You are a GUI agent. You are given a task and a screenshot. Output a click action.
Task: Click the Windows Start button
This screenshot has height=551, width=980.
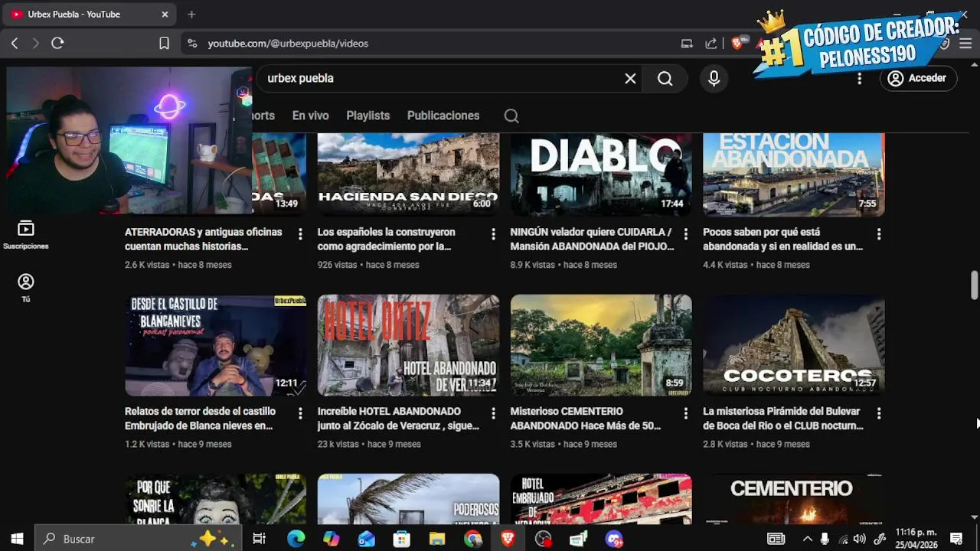pos(17,539)
